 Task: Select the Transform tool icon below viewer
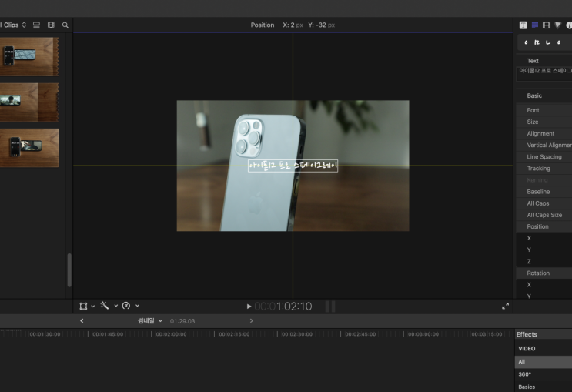click(x=83, y=306)
